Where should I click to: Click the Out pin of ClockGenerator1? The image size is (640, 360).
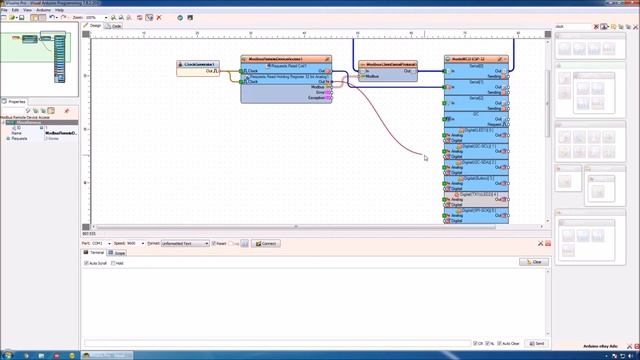pyautogui.click(x=217, y=71)
